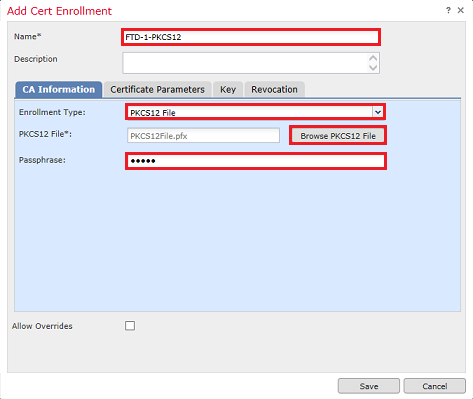473x399 pixels.
Task: Click the Description scroll down arrow
Action: pos(373,68)
